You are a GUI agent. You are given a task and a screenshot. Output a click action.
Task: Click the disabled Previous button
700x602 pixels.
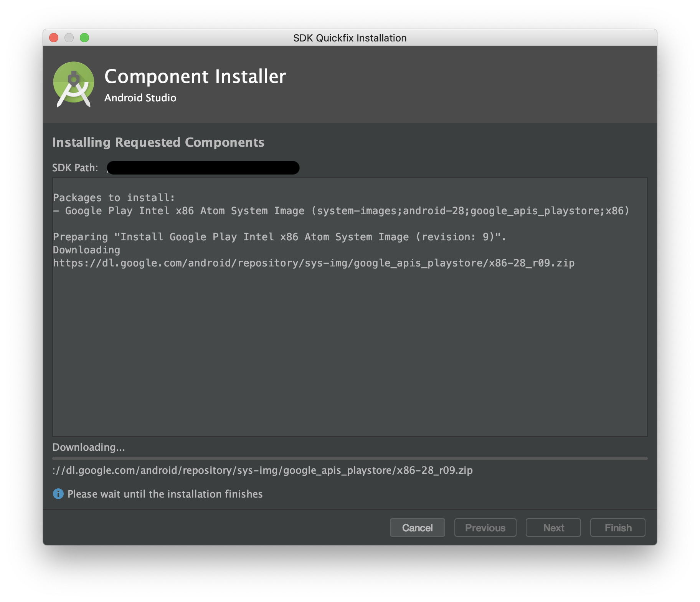click(x=485, y=528)
